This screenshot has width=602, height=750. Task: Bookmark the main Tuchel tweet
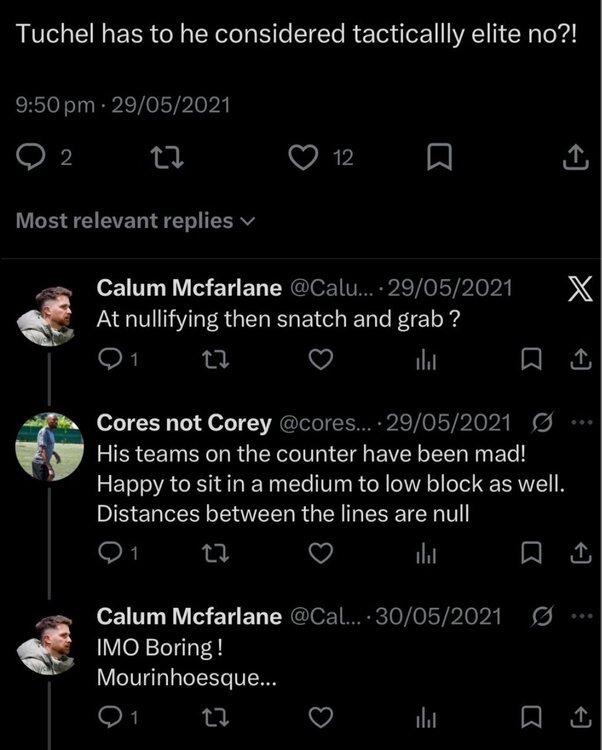click(439, 157)
